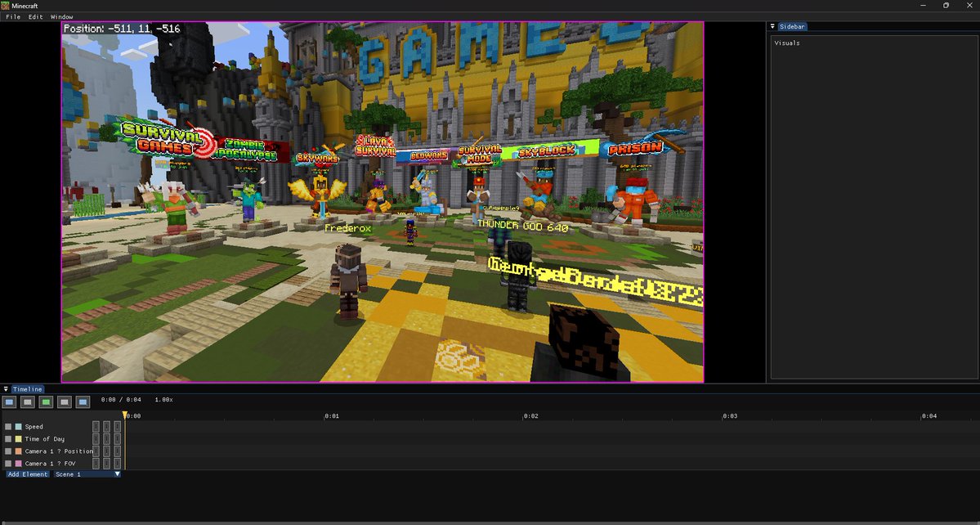Open the Scene 1 dropdown
Image resolution: width=980 pixels, height=525 pixels.
tap(87, 474)
